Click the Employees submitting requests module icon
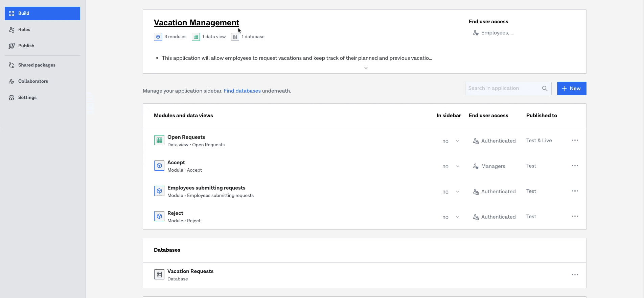Image resolution: width=644 pixels, height=298 pixels. (x=159, y=191)
